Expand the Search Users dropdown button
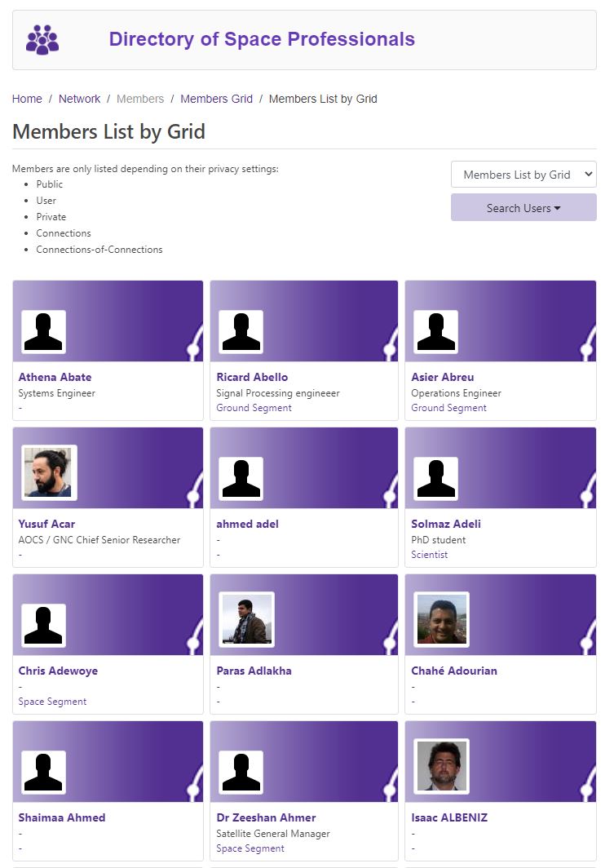 523,207
